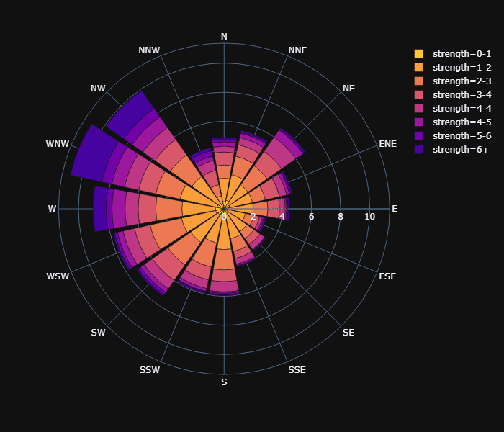504x432 pixels.
Task: Click the strength=4-5 legend color square
Action: pyautogui.click(x=418, y=122)
